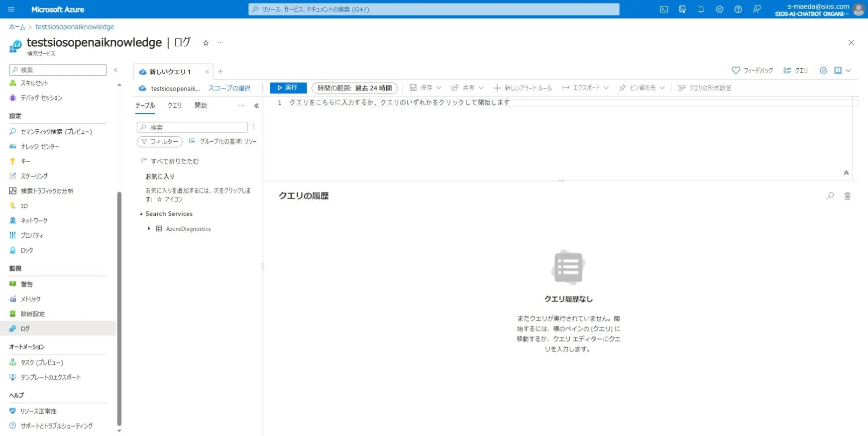Open the 共有 dropdown
The height and width of the screenshot is (436, 868).
tap(467, 88)
